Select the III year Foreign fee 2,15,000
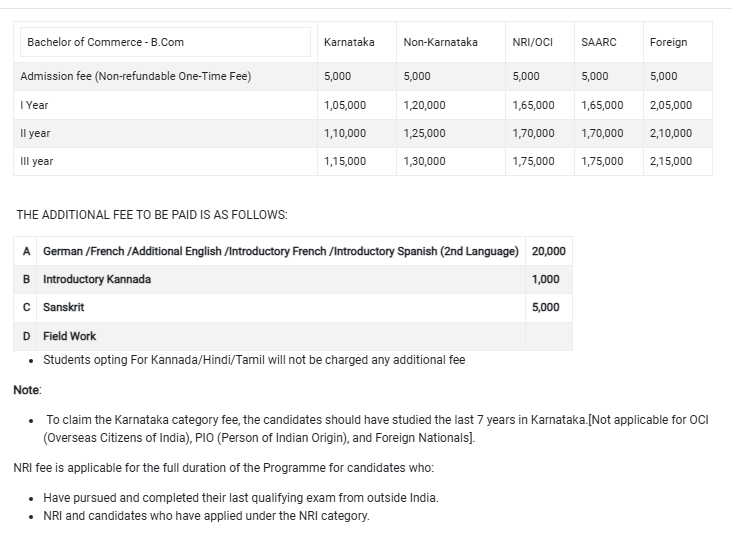 click(670, 161)
